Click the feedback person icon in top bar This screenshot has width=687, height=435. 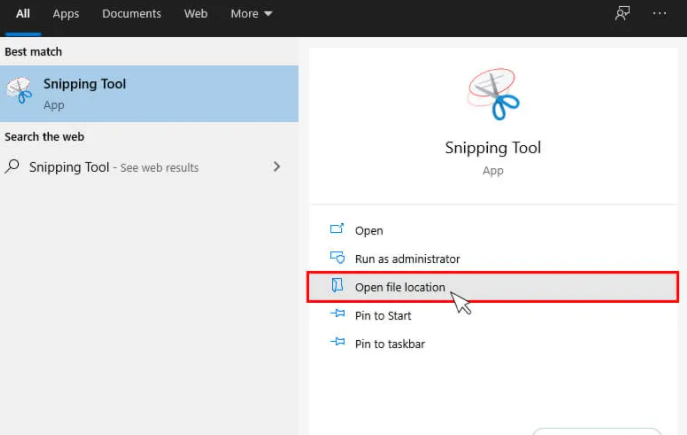tap(622, 14)
